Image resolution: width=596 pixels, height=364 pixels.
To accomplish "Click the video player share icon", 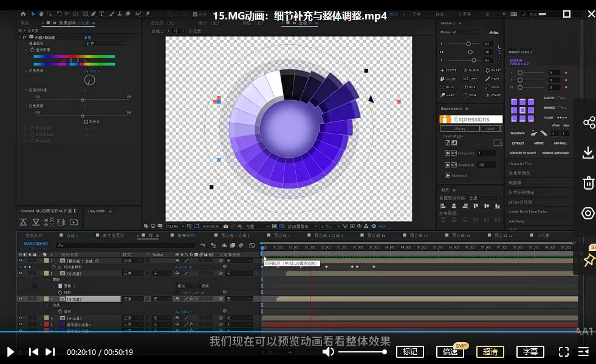I will [588, 123].
